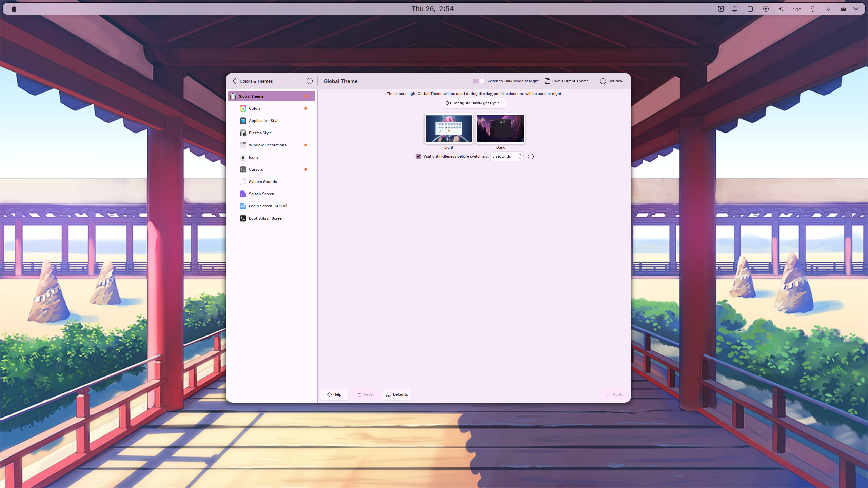Uncheck Wait until idleness before switching
This screenshot has width=868, height=488.
tap(418, 156)
